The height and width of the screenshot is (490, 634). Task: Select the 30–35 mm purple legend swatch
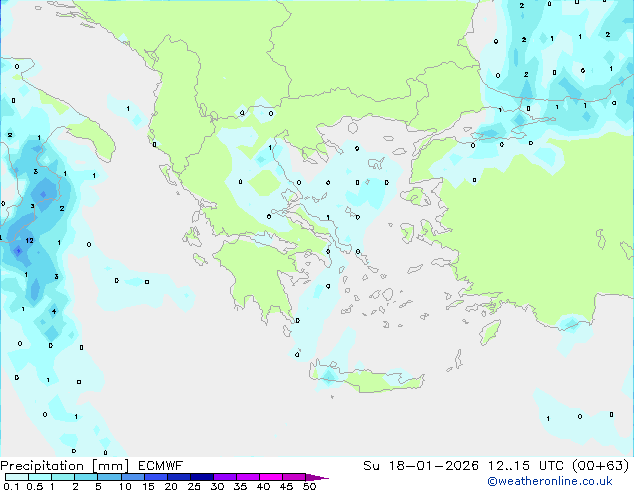click(x=225, y=477)
